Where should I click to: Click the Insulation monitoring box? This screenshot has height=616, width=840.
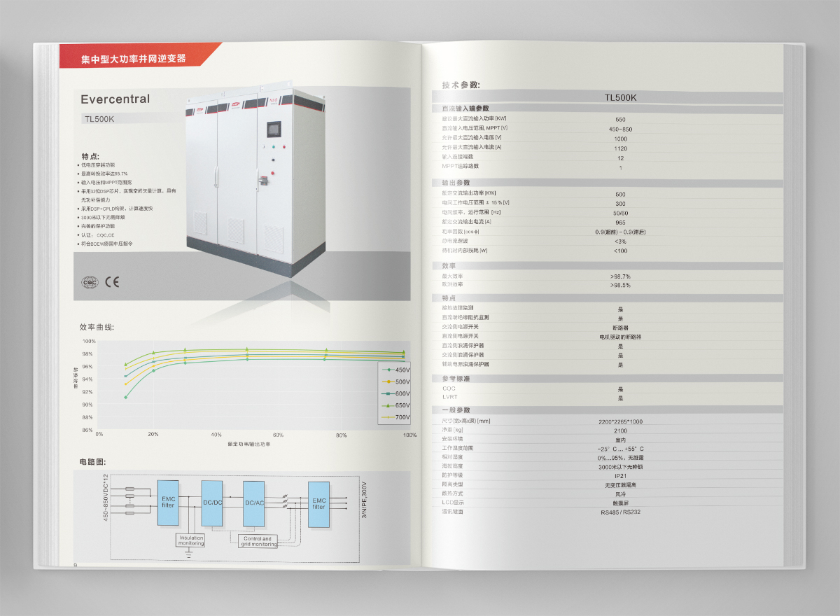(190, 540)
